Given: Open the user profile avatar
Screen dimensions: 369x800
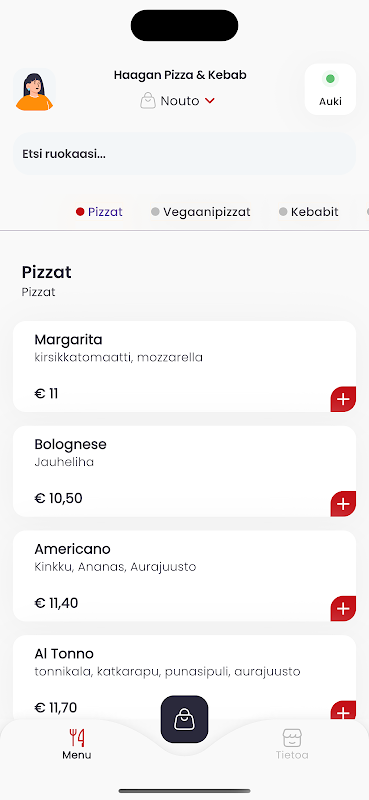Looking at the screenshot, I should (34, 90).
